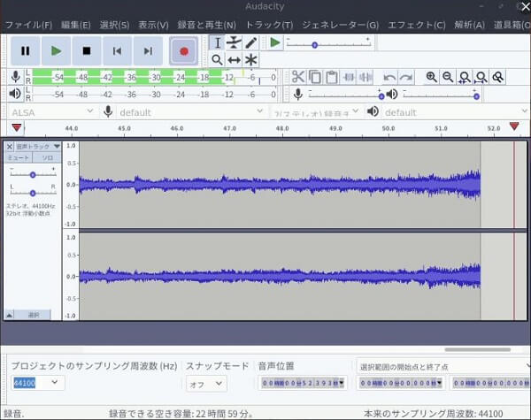Open the ALSA audio host dropdown
This screenshot has height=420, width=531.
pos(51,111)
